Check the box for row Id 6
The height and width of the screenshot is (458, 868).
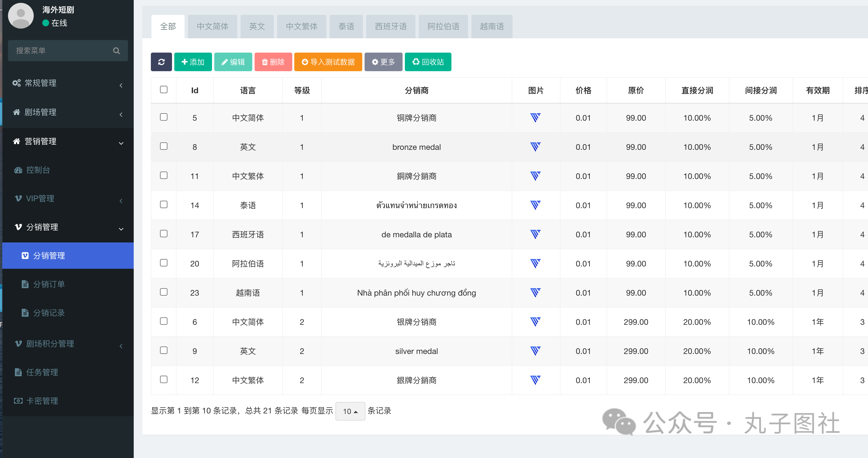point(164,321)
